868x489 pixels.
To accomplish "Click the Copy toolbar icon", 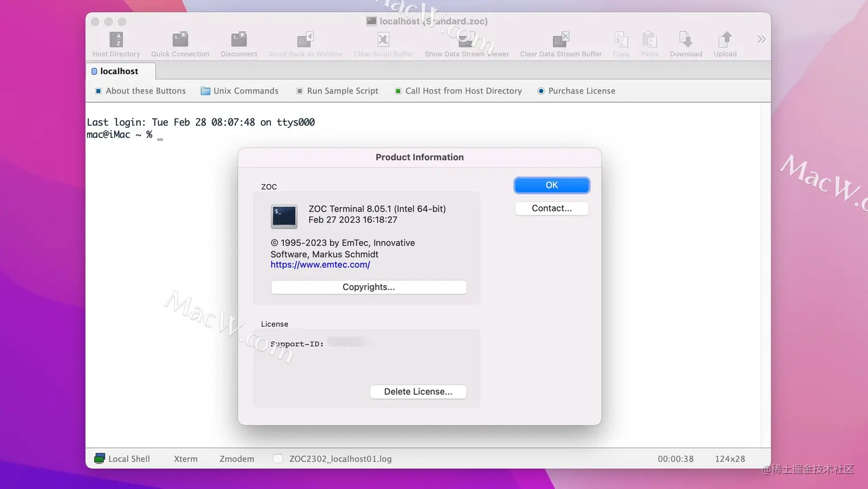I will [x=621, y=40].
